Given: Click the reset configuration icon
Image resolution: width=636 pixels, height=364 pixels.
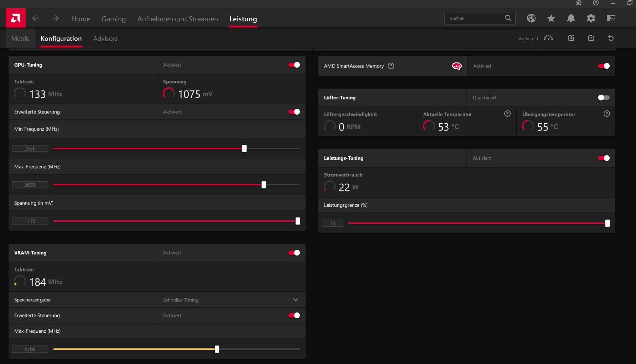Looking at the screenshot, I should [611, 38].
